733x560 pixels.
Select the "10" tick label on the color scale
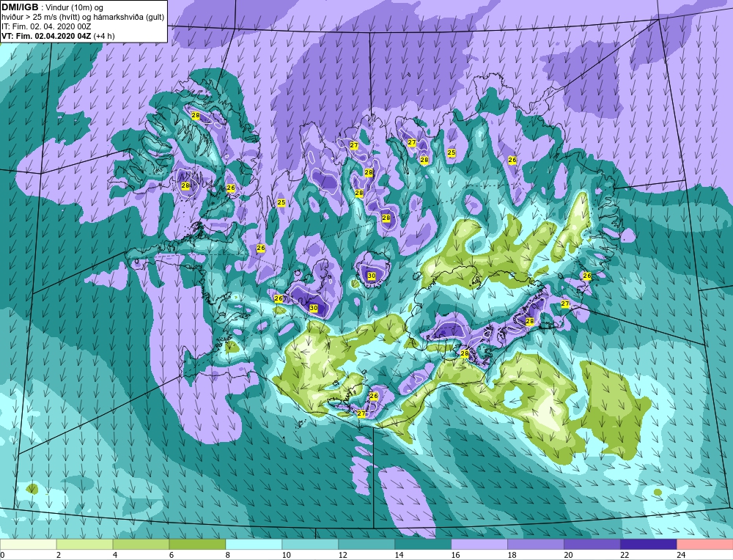(x=286, y=555)
